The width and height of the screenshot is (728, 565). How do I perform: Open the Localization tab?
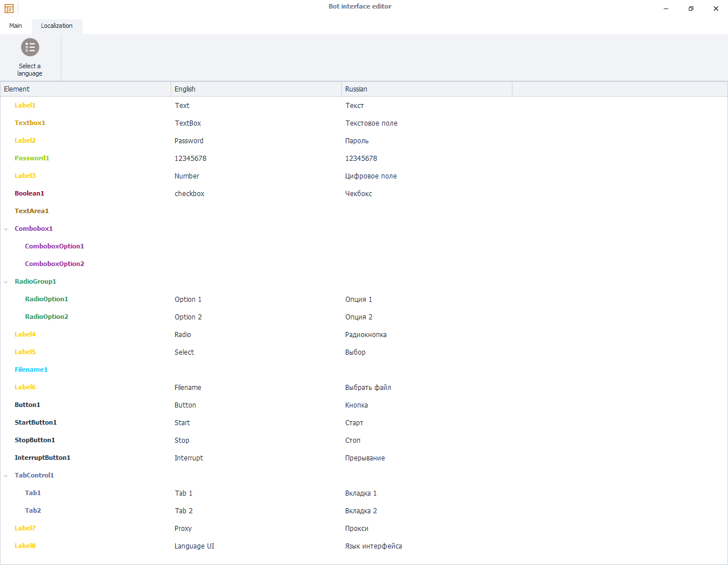tap(57, 26)
